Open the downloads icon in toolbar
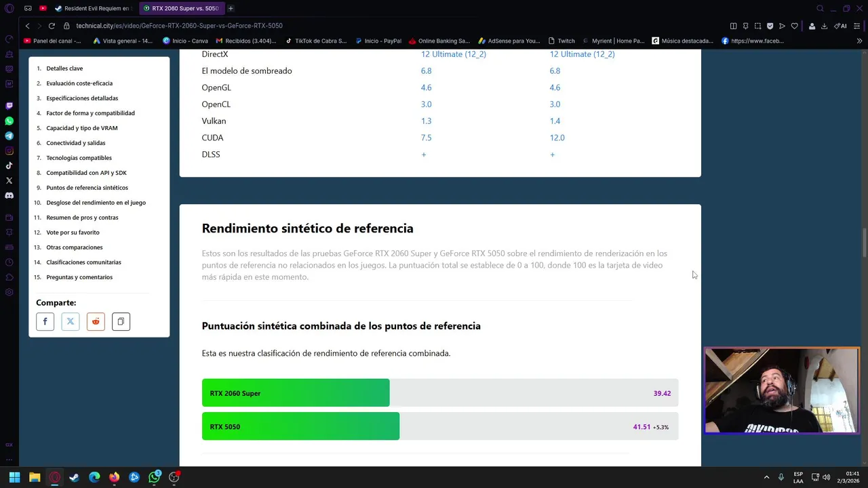Image resolution: width=868 pixels, height=488 pixels. tap(824, 26)
